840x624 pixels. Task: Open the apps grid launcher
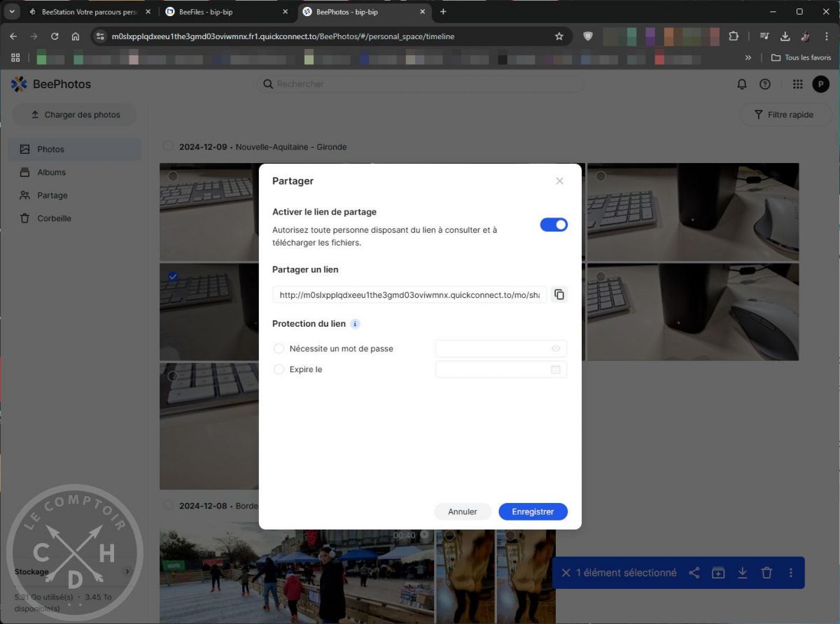tap(797, 84)
